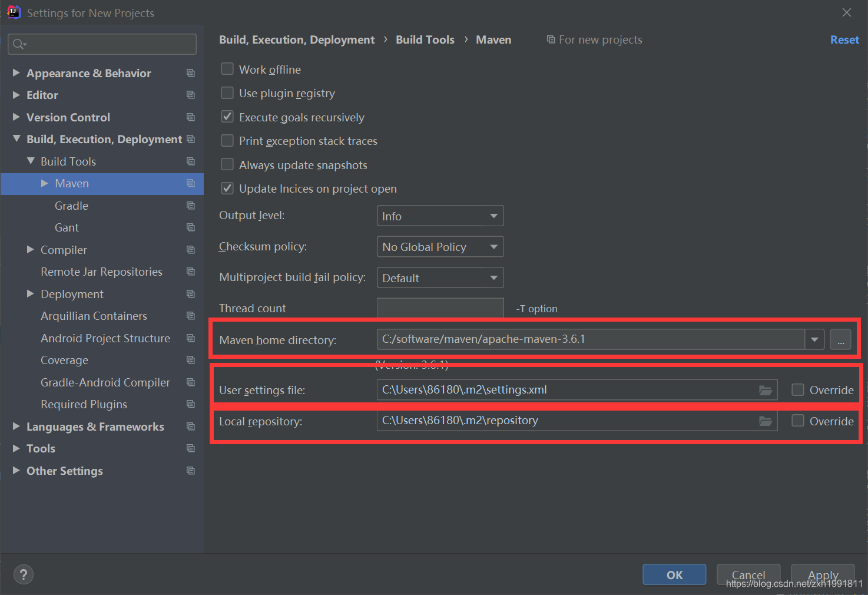This screenshot has width=868, height=595.
Task: Click the project-level icon beside Gradle
Action: pos(190,206)
